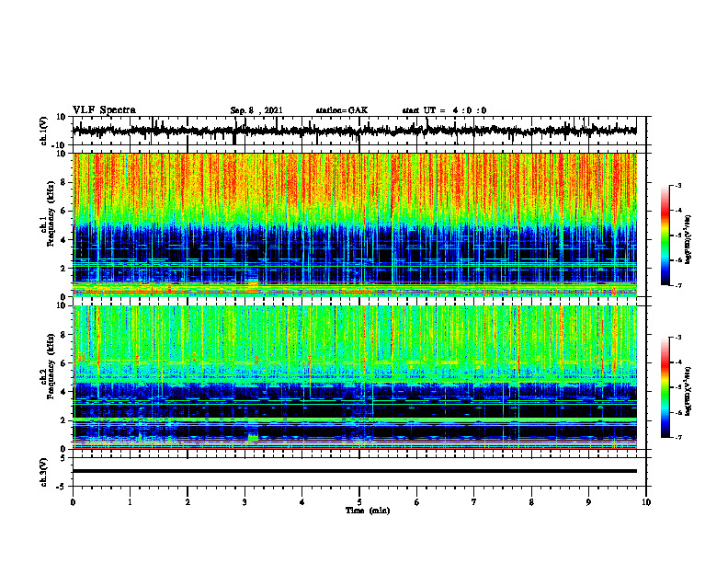This screenshot has width=728, height=563.
Task: Click time axis tick label "9"
Action: [588, 502]
